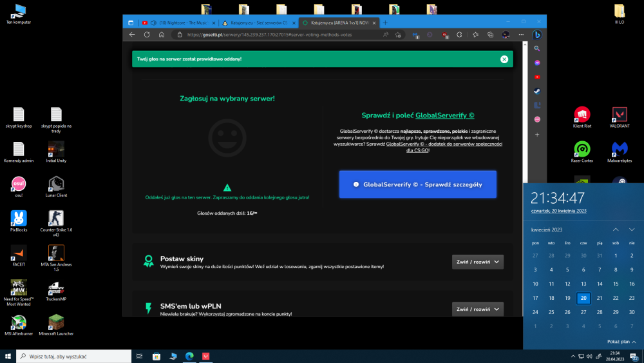Open the Bing chat sidebar button
The width and height of the screenshot is (644, 363).
coord(537,35)
